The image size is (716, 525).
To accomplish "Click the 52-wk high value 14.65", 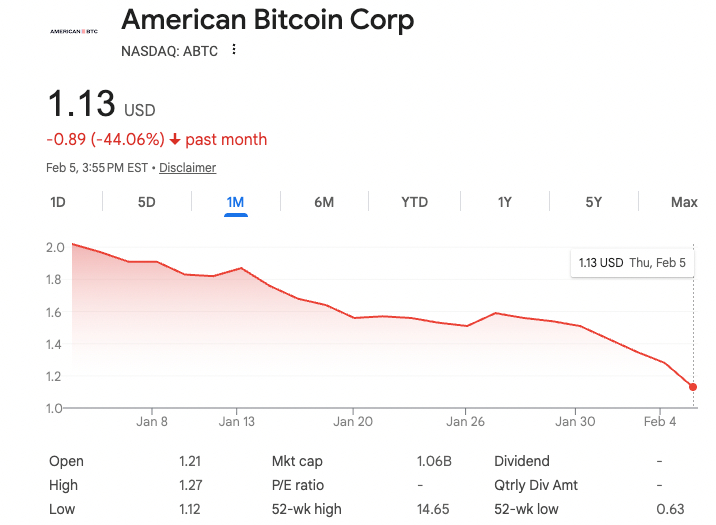I will click(x=434, y=509).
